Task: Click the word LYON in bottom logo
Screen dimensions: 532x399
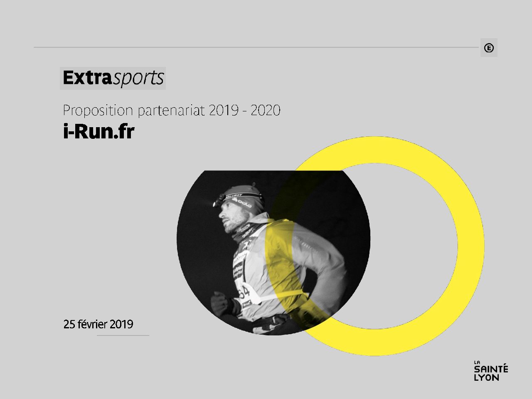Action: tap(487, 377)
